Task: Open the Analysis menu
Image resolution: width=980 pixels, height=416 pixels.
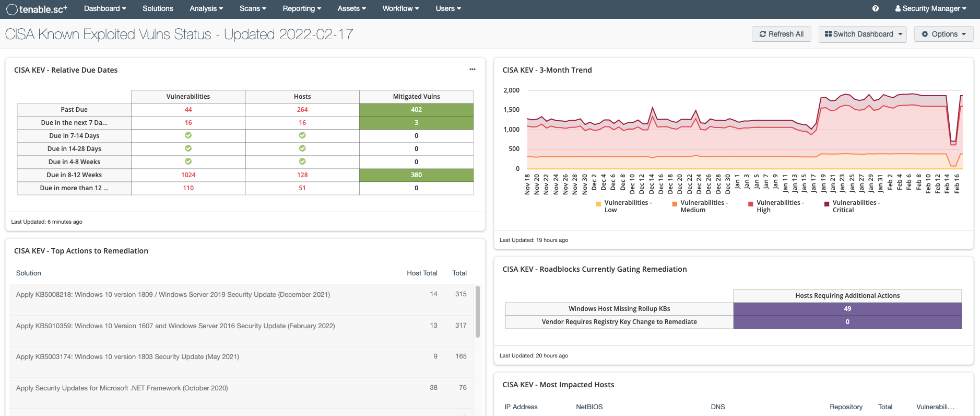Action: 206,8
